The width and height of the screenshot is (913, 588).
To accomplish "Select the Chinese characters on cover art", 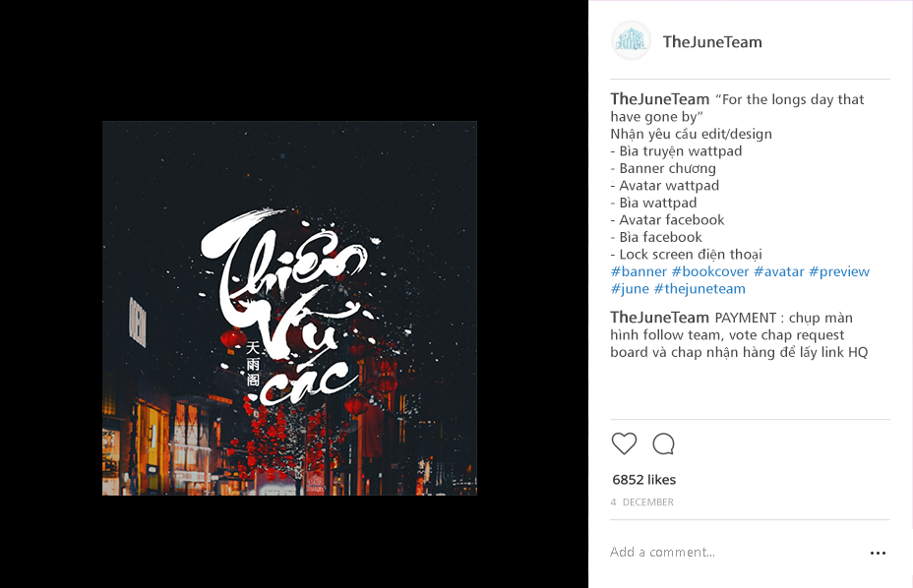I will (253, 364).
